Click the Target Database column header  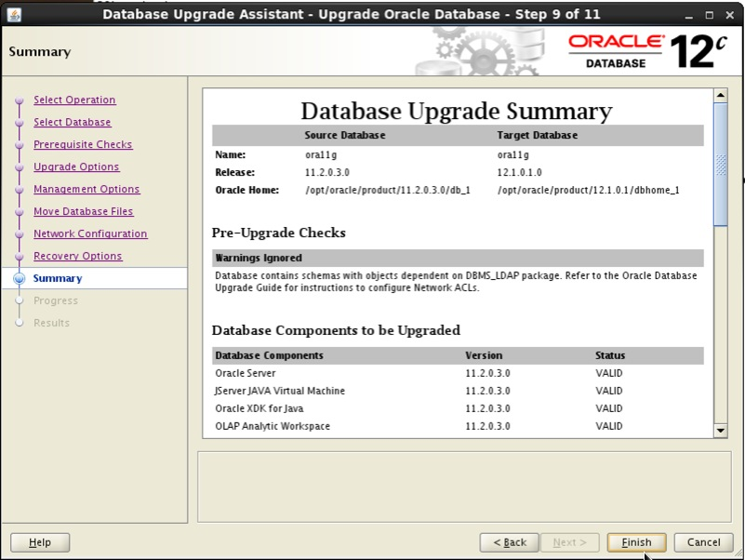tap(538, 136)
